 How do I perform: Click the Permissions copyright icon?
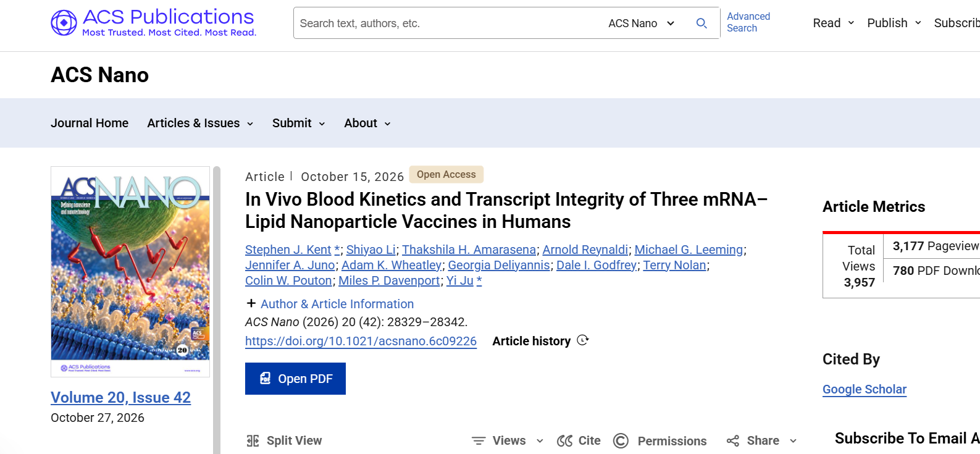point(621,440)
